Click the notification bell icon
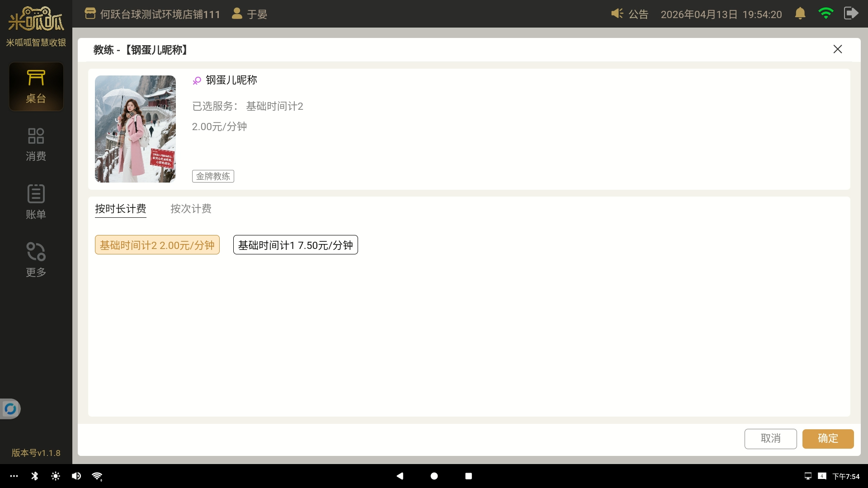This screenshot has width=868, height=488. tap(800, 14)
